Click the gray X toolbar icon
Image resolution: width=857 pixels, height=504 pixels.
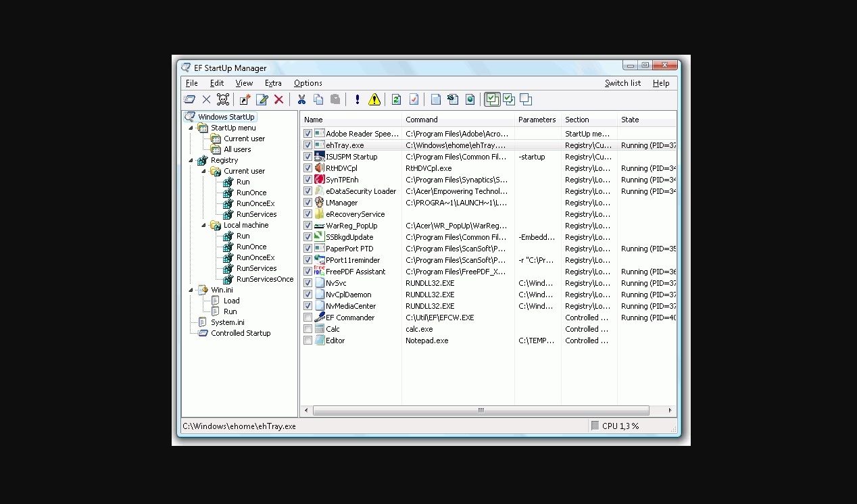207,100
